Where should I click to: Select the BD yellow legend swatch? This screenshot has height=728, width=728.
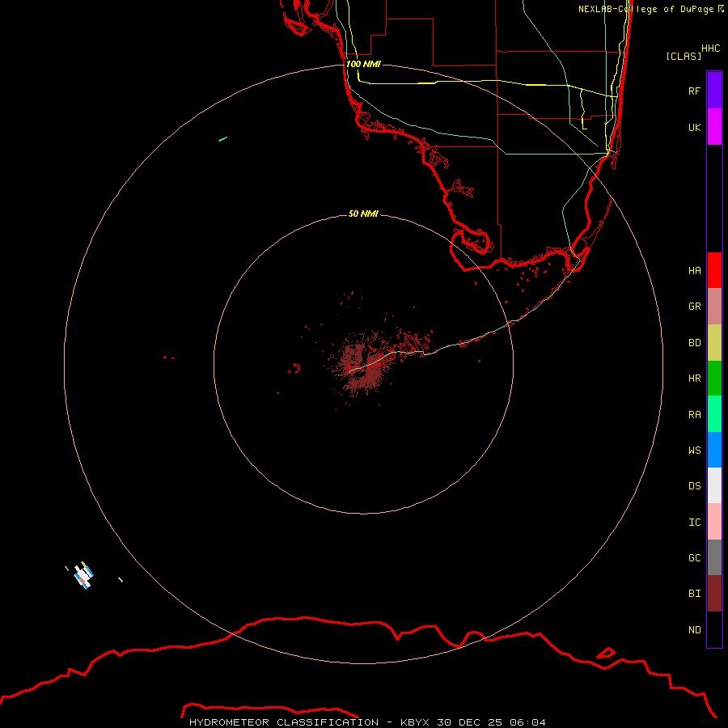[x=714, y=342]
